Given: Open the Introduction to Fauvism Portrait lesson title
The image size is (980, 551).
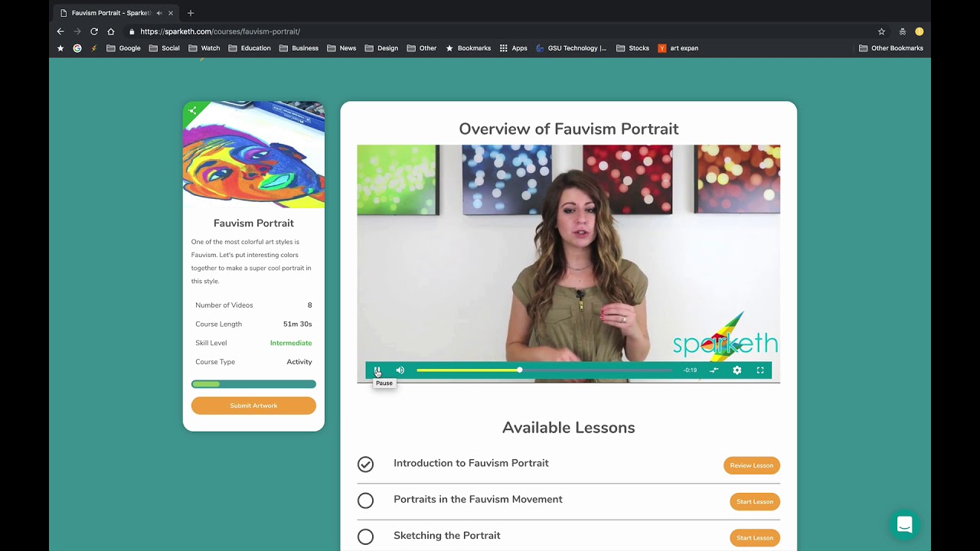Looking at the screenshot, I should (471, 463).
